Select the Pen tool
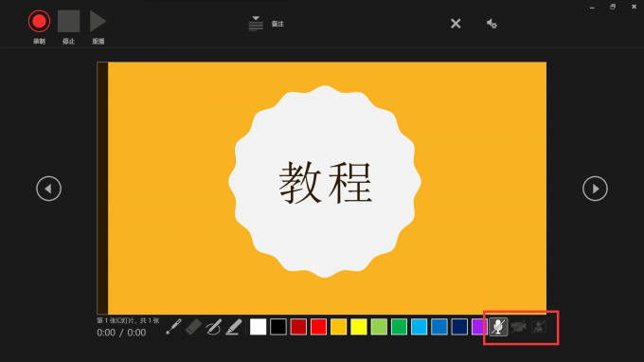Viewport: 644px width, 362px height. (x=214, y=327)
